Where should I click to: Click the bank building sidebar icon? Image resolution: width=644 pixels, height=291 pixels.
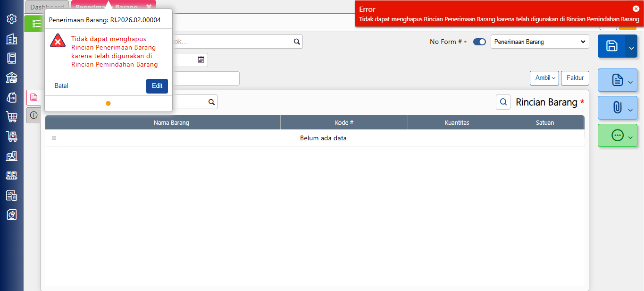[12, 78]
